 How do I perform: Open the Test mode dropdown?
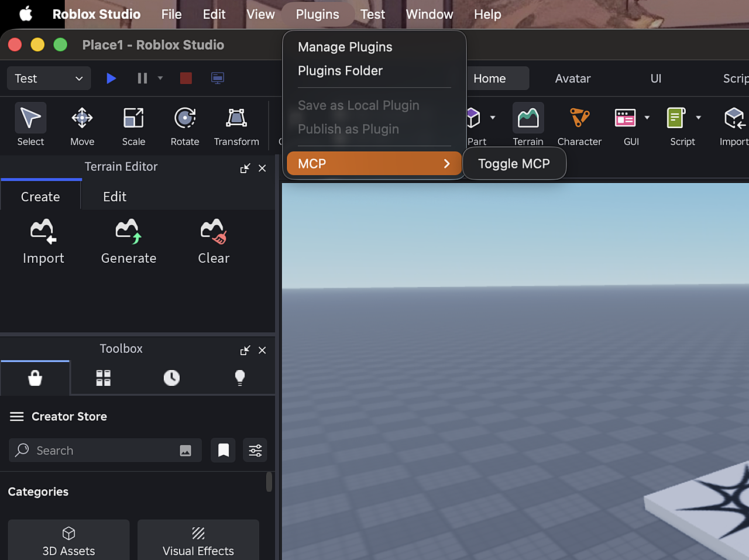[x=49, y=78]
